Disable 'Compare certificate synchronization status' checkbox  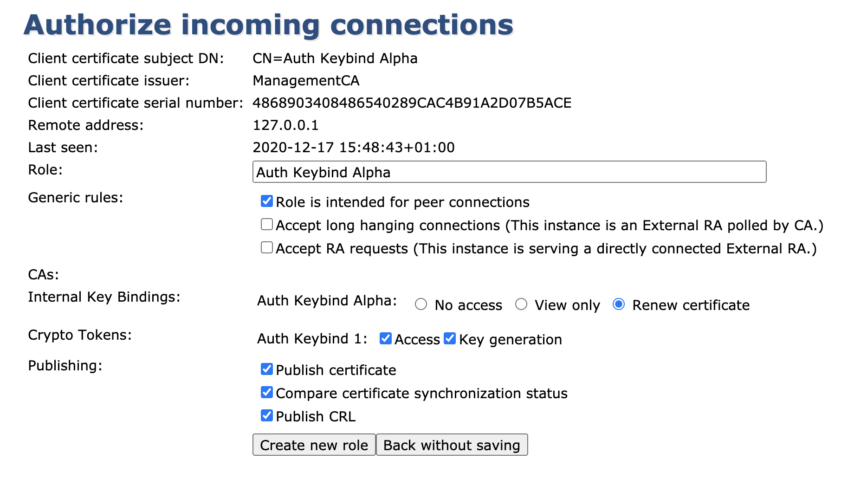coord(267,393)
